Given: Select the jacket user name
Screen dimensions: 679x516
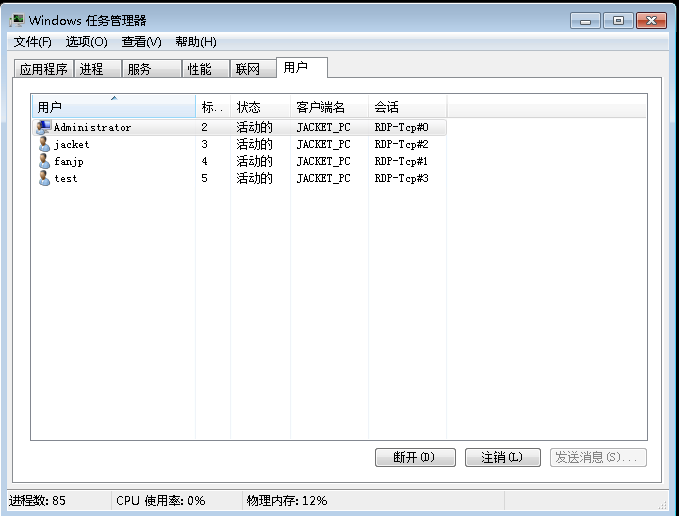Looking at the screenshot, I should 72,145.
